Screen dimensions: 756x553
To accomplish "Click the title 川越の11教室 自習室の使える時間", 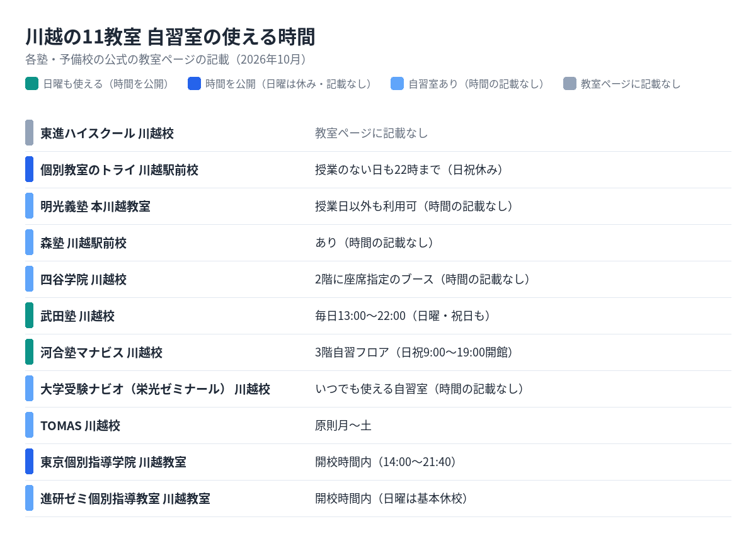I will 170,37.
